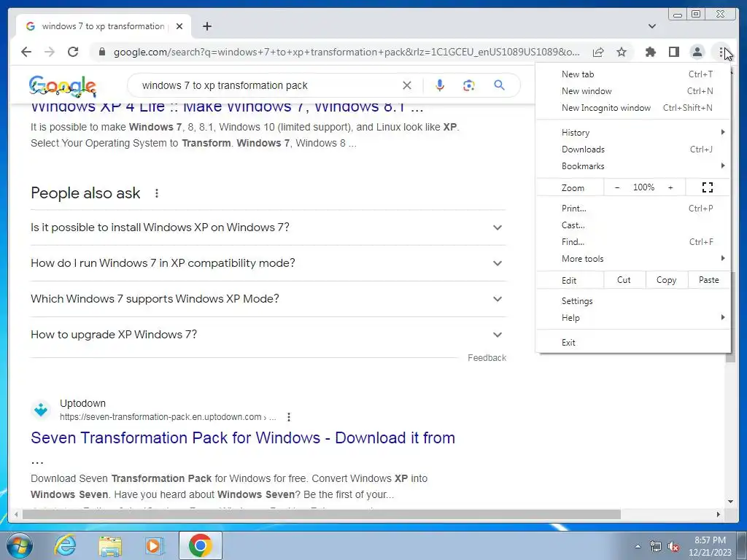The image size is (747, 560).
Task: Open the Extensions puzzle icon
Action: click(650, 52)
